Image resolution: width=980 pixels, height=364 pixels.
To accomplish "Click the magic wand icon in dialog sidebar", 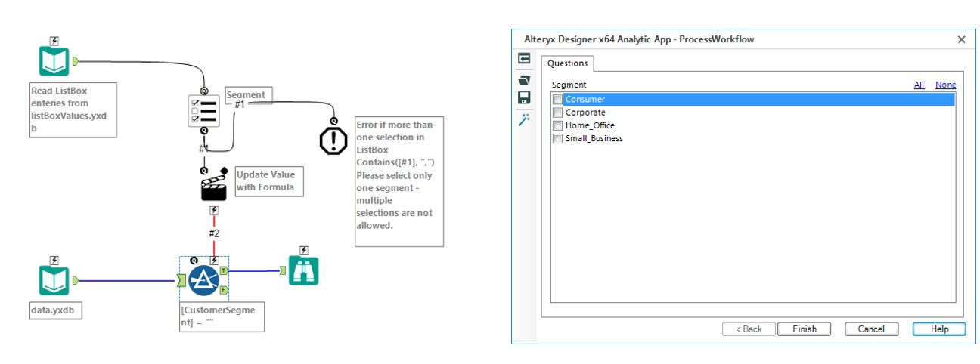I will (523, 119).
